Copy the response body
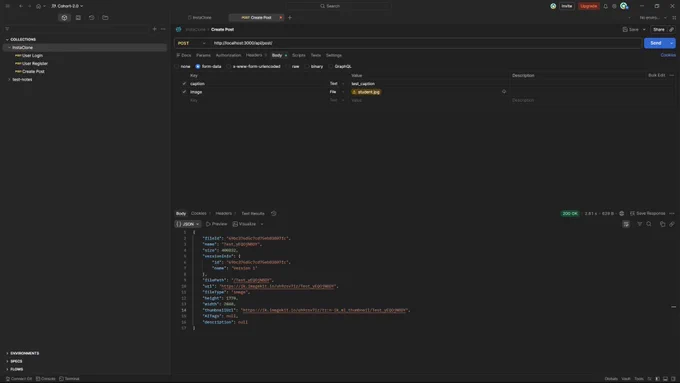 point(662,224)
